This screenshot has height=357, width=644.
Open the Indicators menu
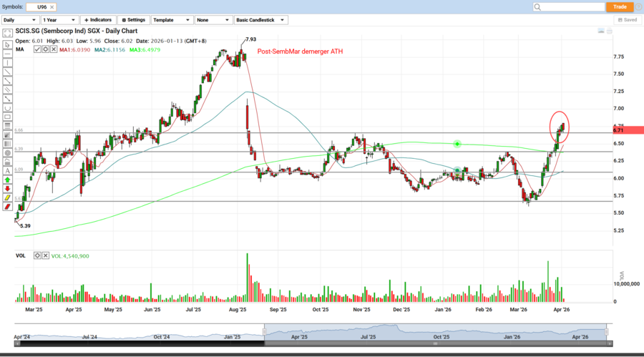(99, 20)
